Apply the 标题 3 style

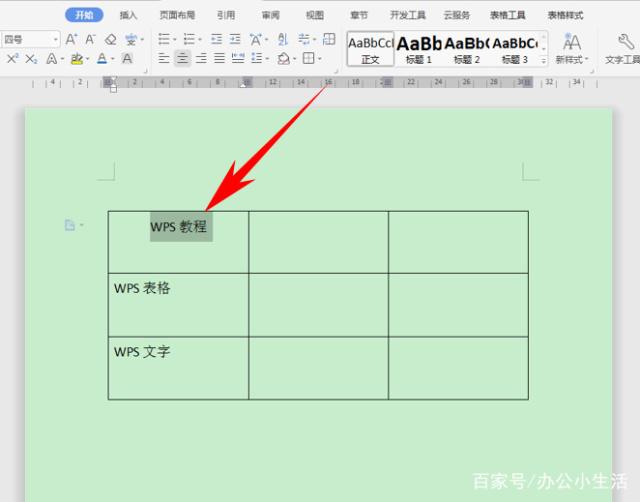[x=515, y=49]
